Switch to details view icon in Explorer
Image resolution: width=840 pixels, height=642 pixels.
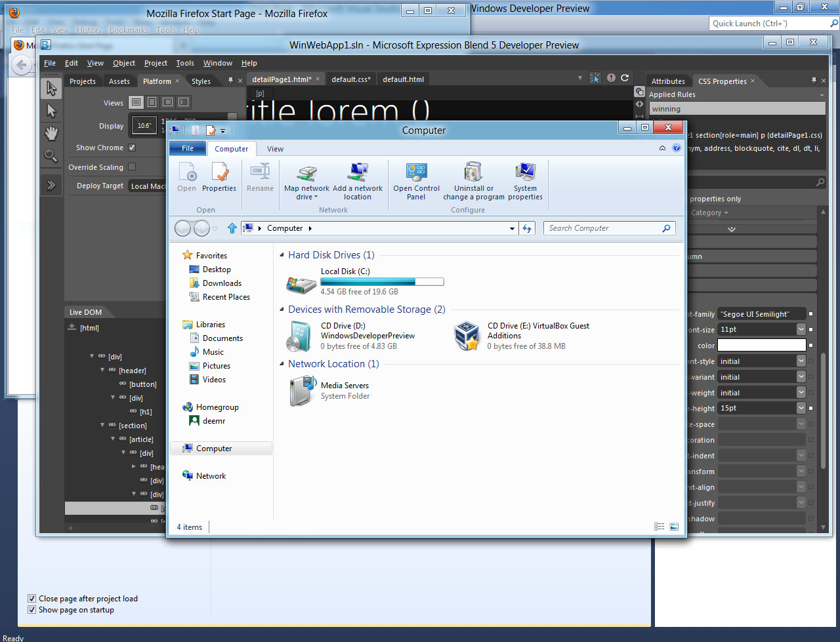tap(659, 527)
